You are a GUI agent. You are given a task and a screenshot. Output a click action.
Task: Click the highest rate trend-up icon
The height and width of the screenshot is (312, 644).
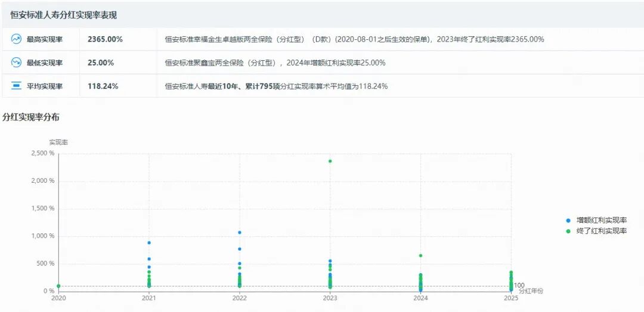16,39
